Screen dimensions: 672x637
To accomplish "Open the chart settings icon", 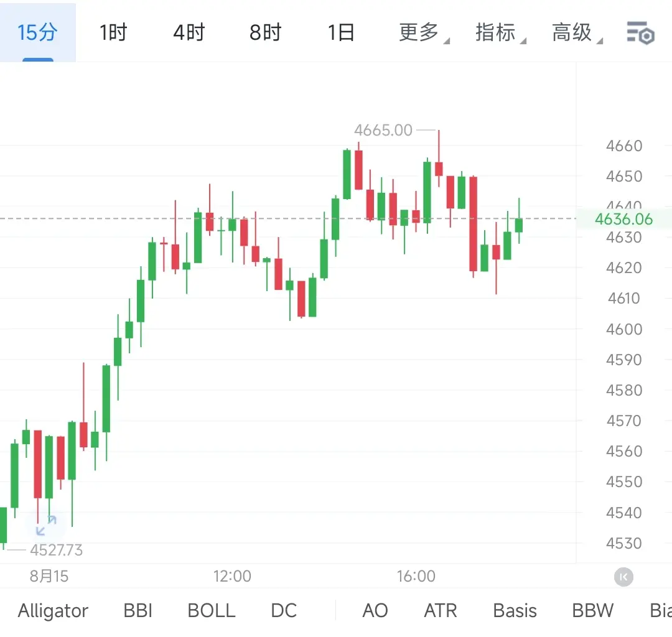I will pyautogui.click(x=640, y=32).
